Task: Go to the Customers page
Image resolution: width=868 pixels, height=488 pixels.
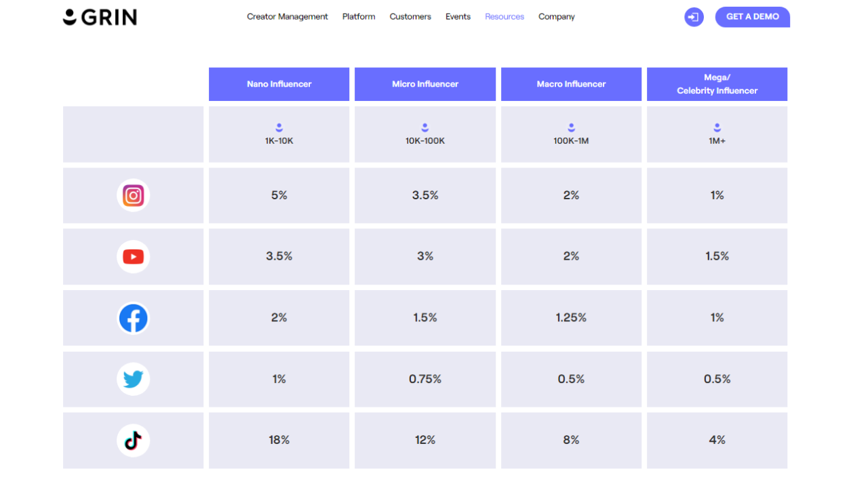Action: click(410, 17)
